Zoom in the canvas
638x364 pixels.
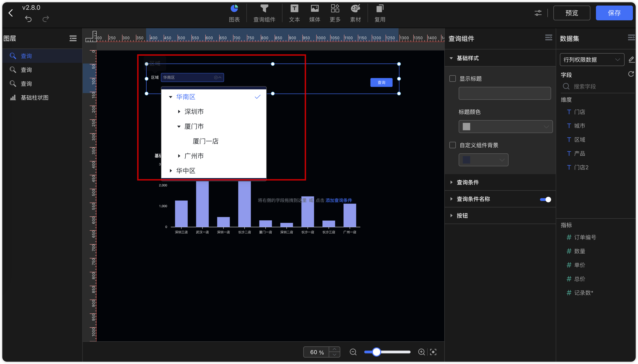click(x=421, y=352)
